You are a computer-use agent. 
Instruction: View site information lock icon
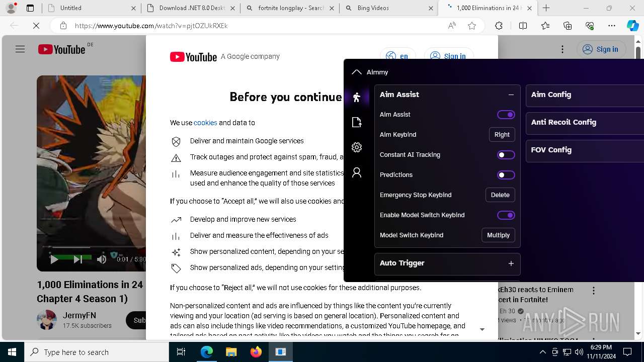coord(63,26)
